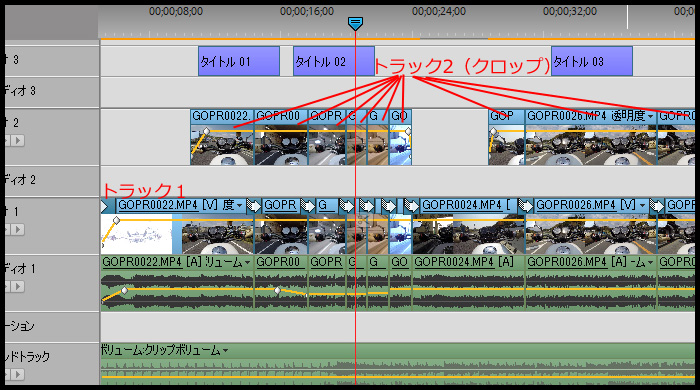Open volume dropdown on GOPR0022.MP4 [A] clip

point(247,263)
